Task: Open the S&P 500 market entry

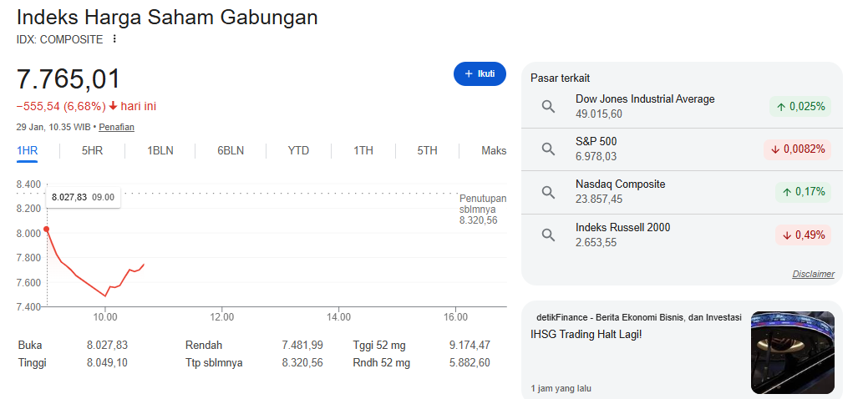Action: click(682, 149)
